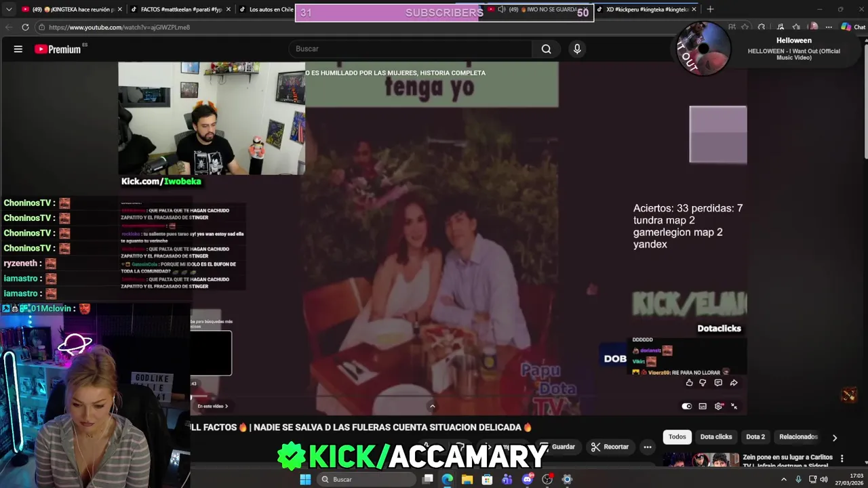
Task: Select the 'Todos' filter chip
Action: click(x=677, y=437)
